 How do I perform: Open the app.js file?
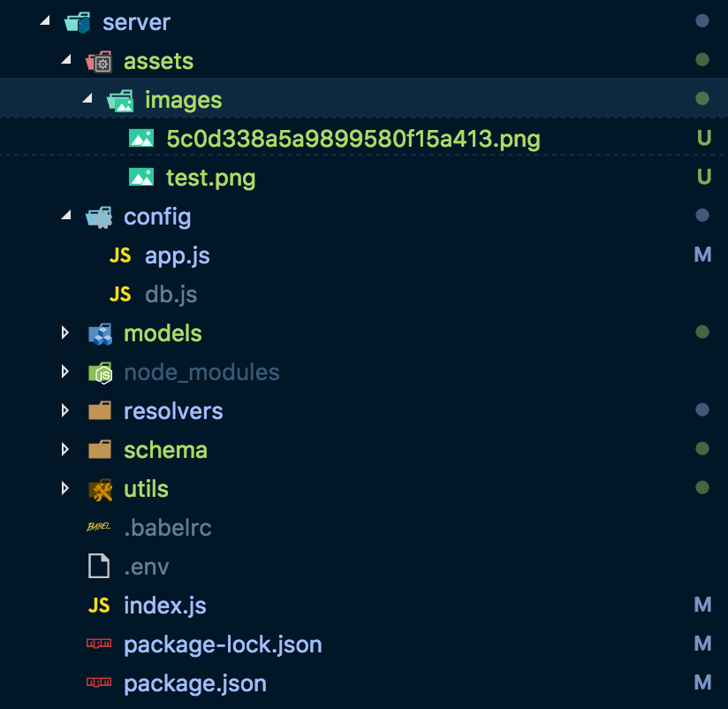point(177,255)
